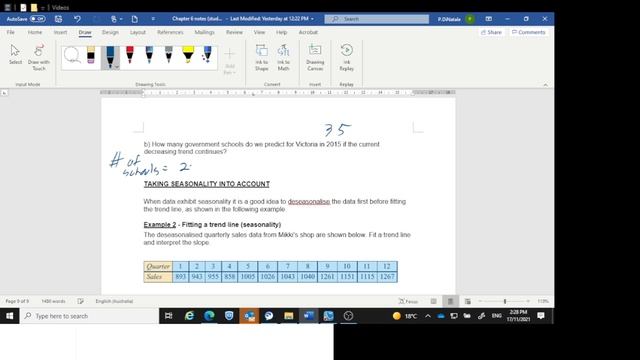The width and height of the screenshot is (640, 360).
Task: Select the grey pencil
Action: (169, 55)
